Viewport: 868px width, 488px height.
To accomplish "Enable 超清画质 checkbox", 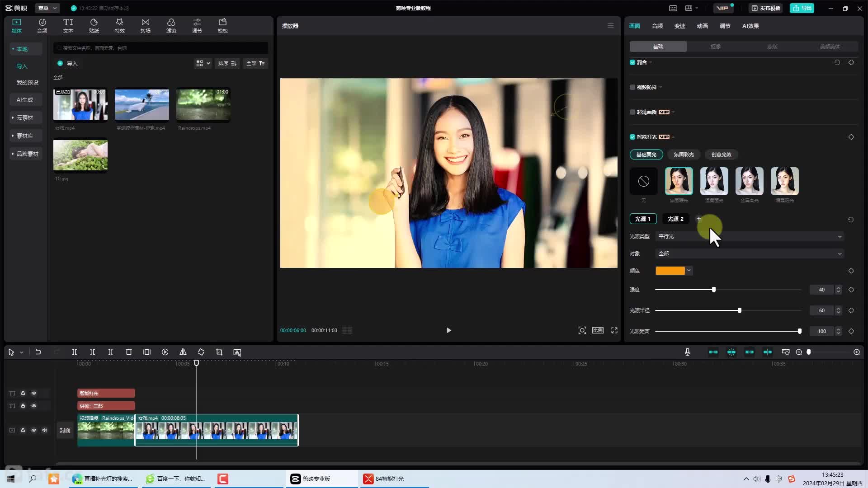I will [x=632, y=112].
